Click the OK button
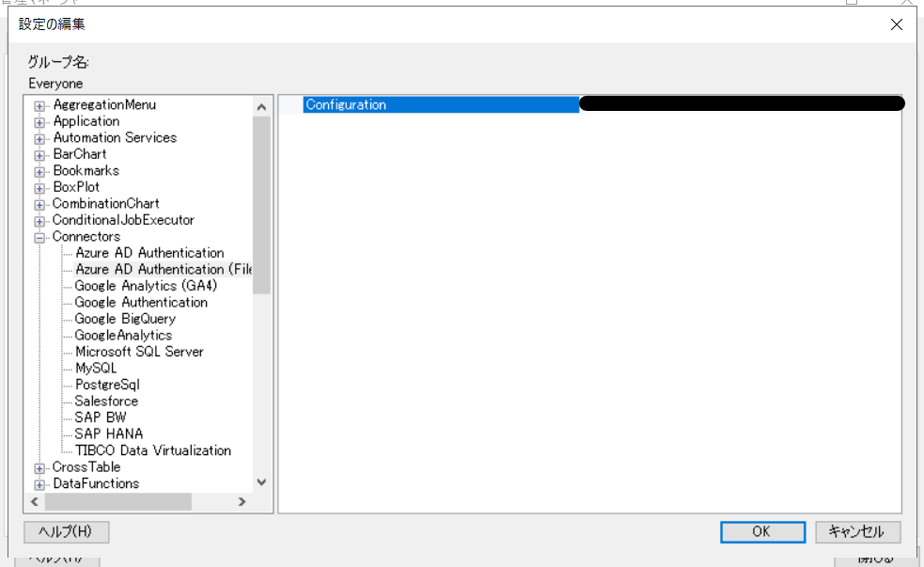The image size is (924, 567). tap(762, 531)
